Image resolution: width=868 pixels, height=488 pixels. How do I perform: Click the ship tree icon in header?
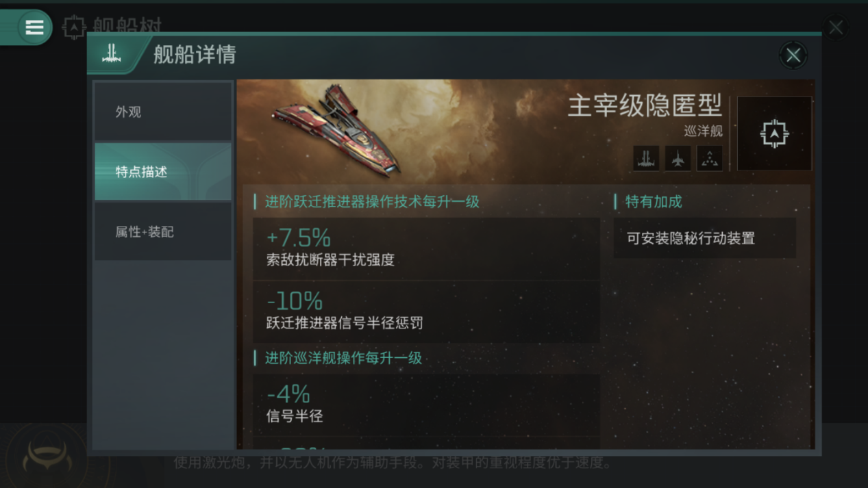(x=74, y=27)
